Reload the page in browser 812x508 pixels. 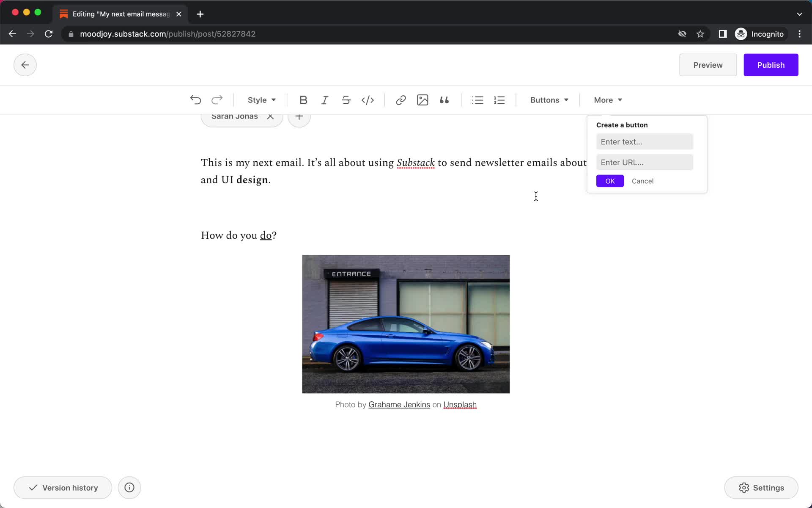49,34
